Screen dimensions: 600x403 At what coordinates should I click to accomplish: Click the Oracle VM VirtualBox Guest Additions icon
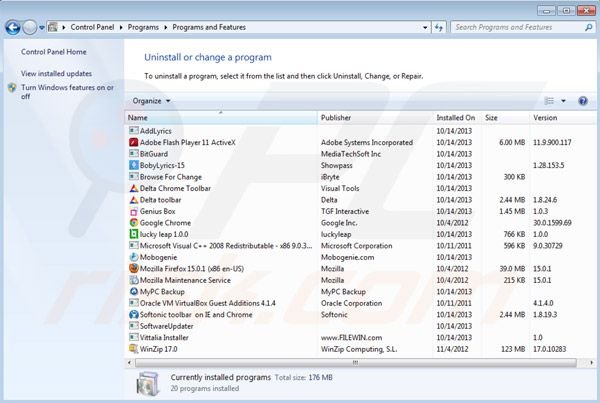click(x=134, y=303)
